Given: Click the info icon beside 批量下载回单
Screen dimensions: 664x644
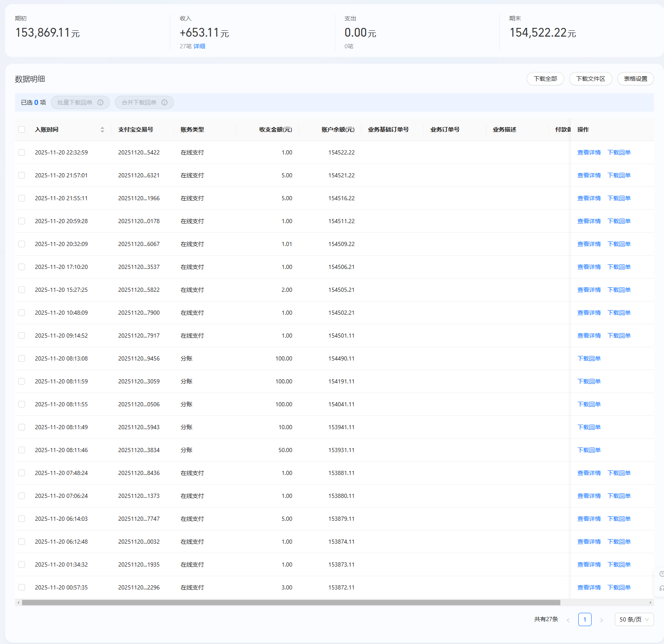Looking at the screenshot, I should click(100, 102).
